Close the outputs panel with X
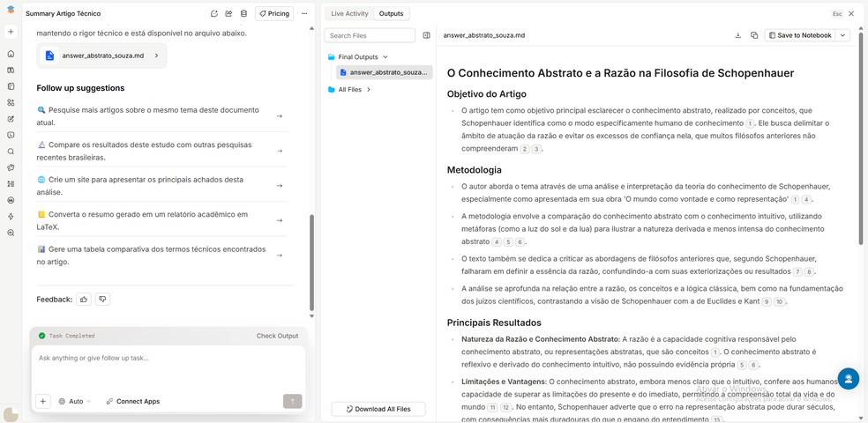 (851, 14)
